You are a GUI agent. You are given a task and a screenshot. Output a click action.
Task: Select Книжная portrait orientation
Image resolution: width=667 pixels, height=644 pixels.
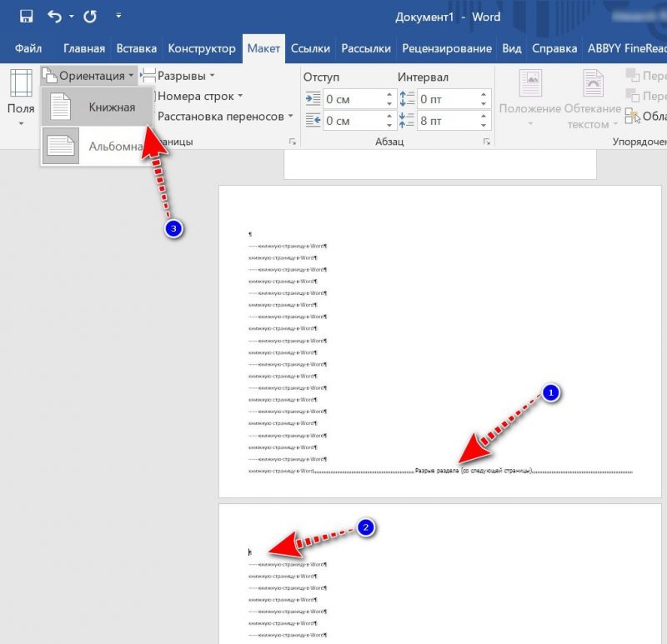(97, 107)
